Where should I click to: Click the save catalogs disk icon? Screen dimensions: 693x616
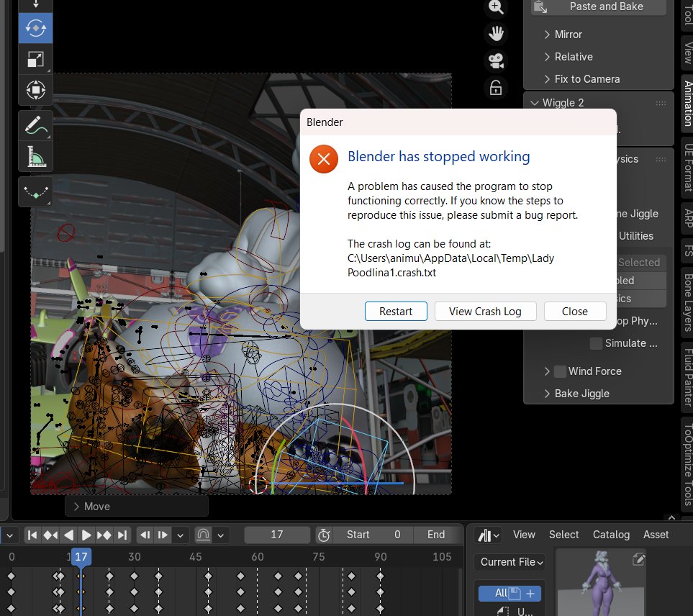pyautogui.click(x=515, y=593)
